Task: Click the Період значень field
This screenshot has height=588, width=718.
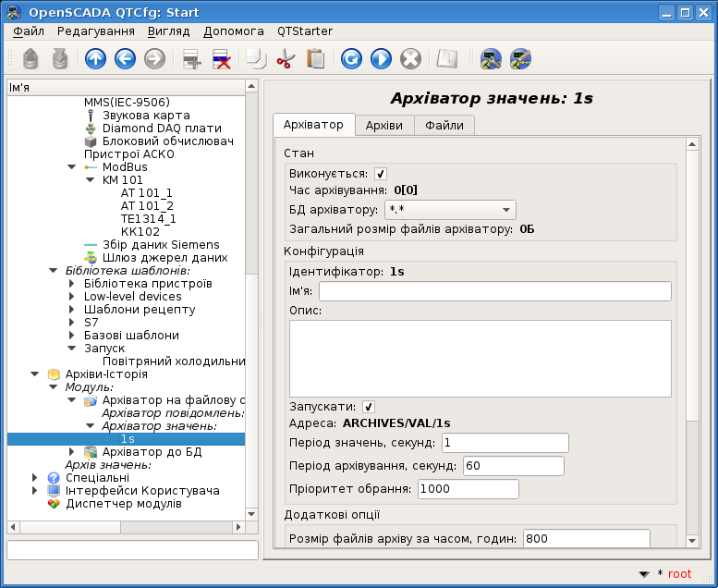Action: (x=505, y=443)
